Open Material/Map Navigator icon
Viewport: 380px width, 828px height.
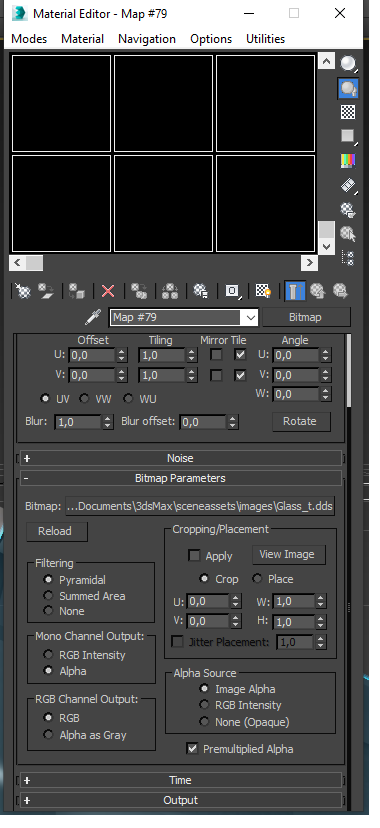[348, 257]
